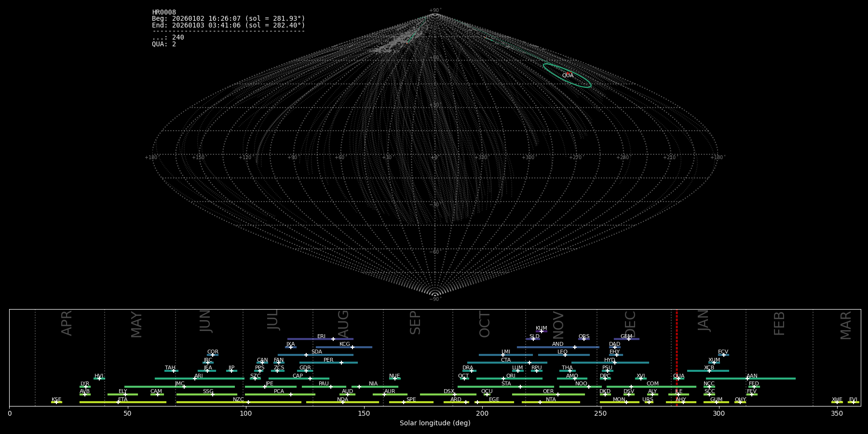Click the EVI shower label
The height and width of the screenshot is (434, 868).
853,400
